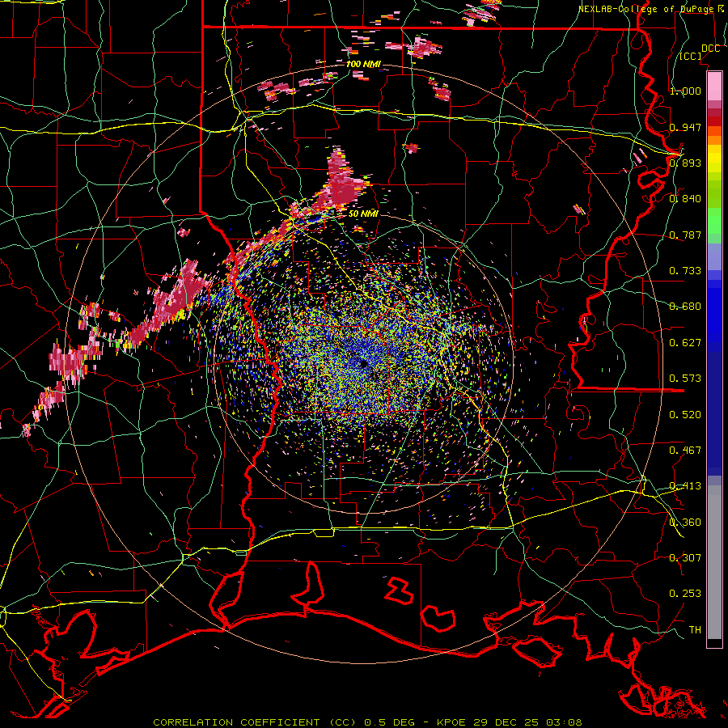
Task: Click the 0.893 scale value
Action: coord(685,163)
